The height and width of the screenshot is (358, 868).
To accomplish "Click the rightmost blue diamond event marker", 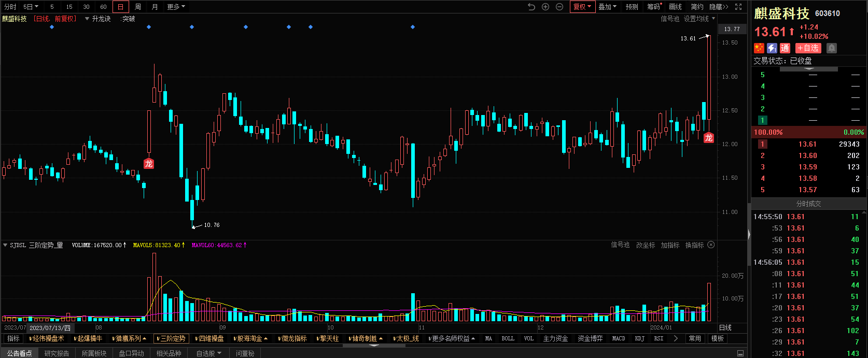I will tap(413, 27).
